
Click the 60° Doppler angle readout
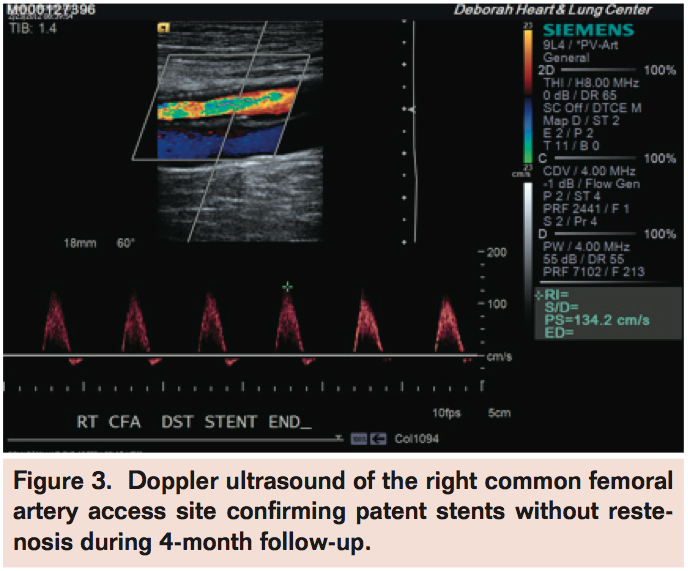126,243
